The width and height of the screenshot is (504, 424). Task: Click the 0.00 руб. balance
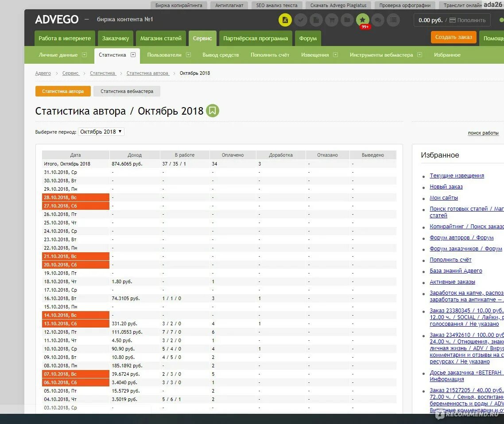click(x=430, y=20)
